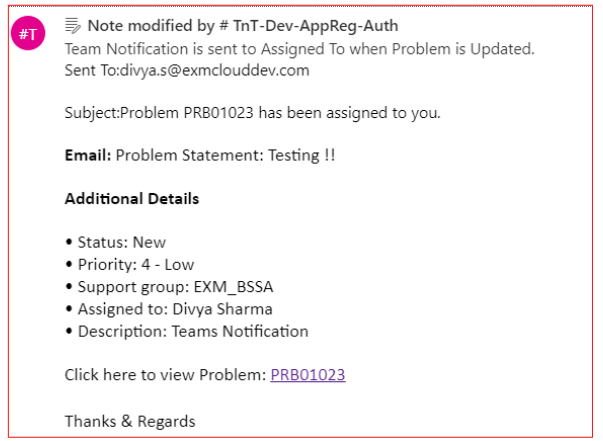Click the Description: Teams Notification bullet
Screen dimensions: 603x441
(187, 331)
